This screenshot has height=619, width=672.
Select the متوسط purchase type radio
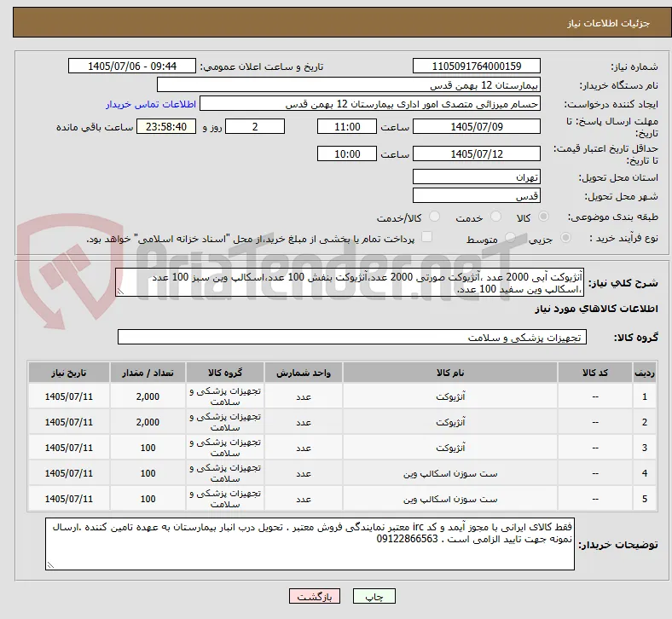[x=510, y=238]
